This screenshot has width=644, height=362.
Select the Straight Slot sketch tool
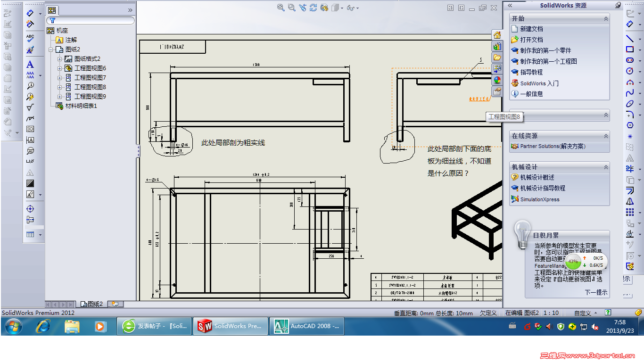630,60
